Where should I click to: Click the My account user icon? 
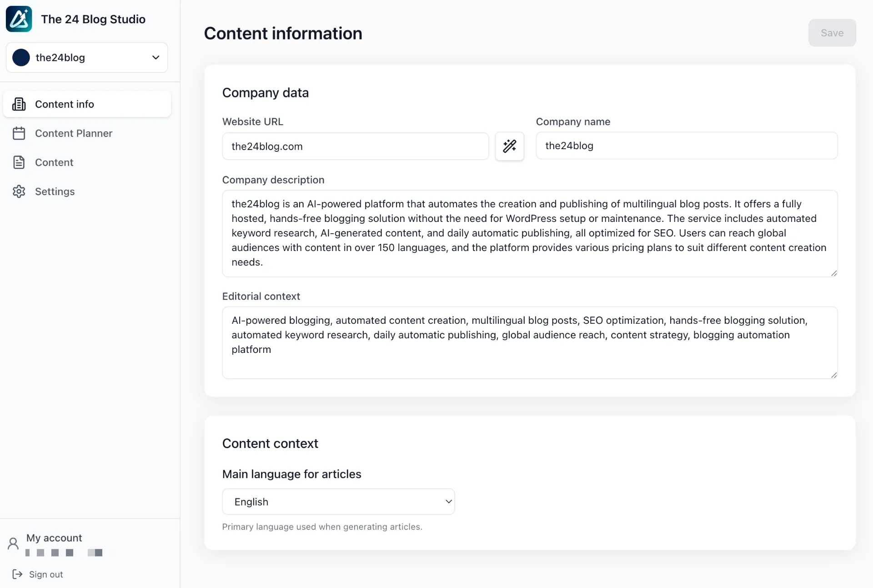tap(13, 543)
